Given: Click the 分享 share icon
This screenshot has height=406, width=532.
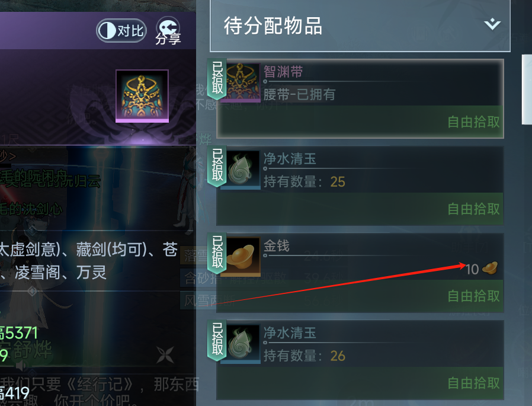Looking at the screenshot, I should pos(168,31).
